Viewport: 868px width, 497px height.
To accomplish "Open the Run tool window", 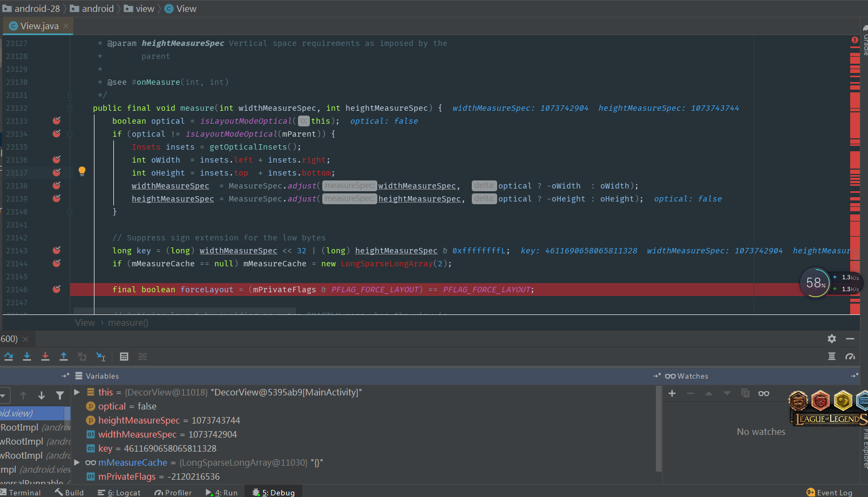I will tap(221, 492).
